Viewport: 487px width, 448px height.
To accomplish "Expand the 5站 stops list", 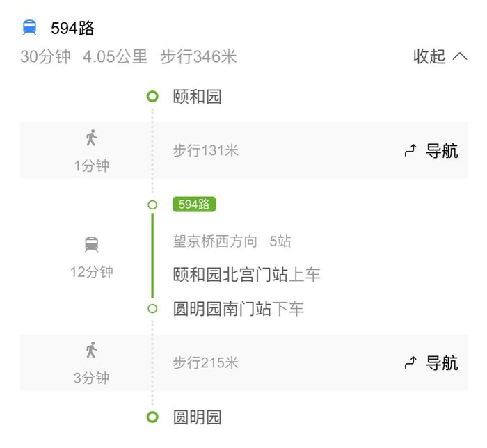I will [280, 242].
